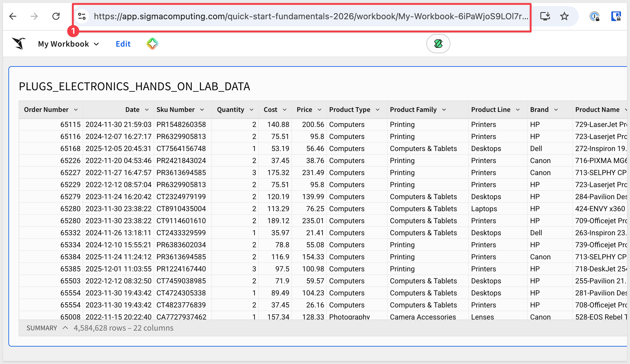Click the browser URL address field

[310, 16]
